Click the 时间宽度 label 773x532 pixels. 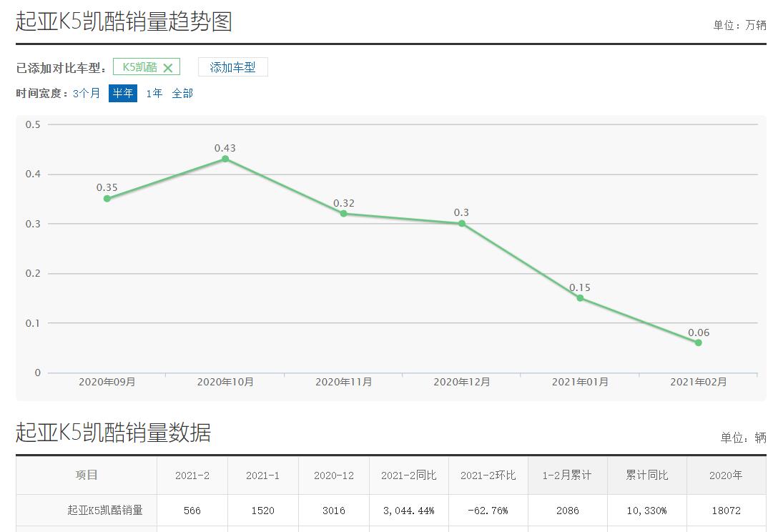coord(42,93)
